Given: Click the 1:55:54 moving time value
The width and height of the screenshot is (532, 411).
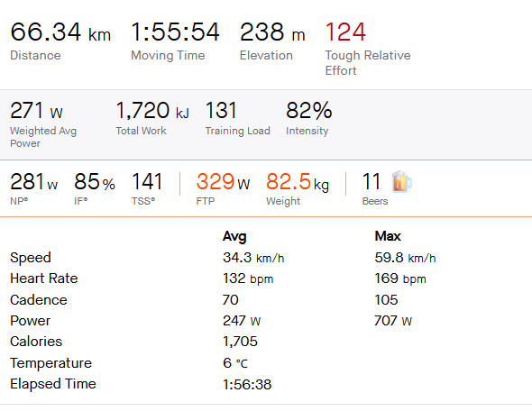Looking at the screenshot, I should tap(175, 32).
